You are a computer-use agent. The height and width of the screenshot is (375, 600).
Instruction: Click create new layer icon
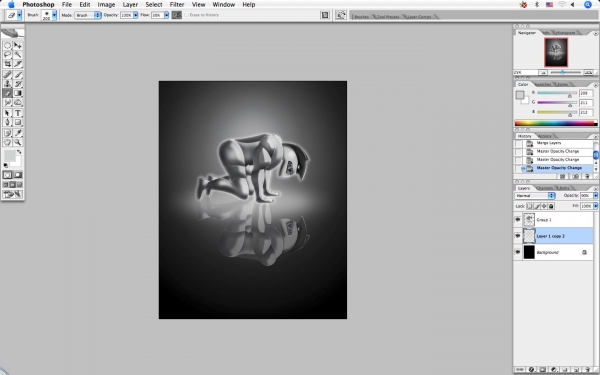coord(577,370)
